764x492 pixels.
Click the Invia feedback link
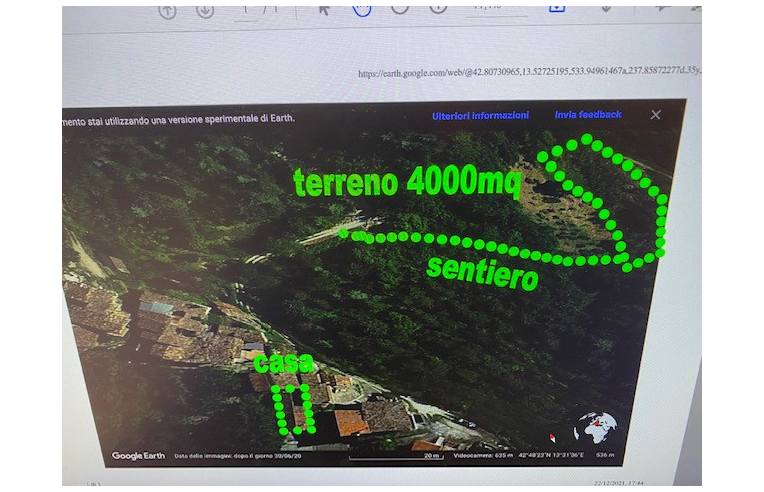pos(588,115)
